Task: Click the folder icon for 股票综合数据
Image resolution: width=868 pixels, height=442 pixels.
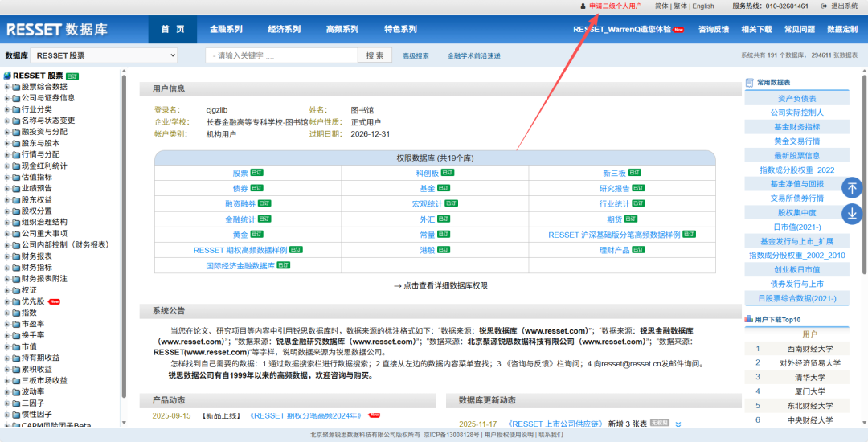Action: [x=16, y=87]
